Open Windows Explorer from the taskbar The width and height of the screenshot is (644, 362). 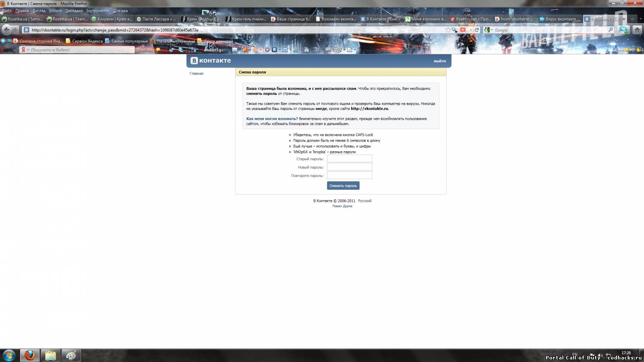pos(50,356)
